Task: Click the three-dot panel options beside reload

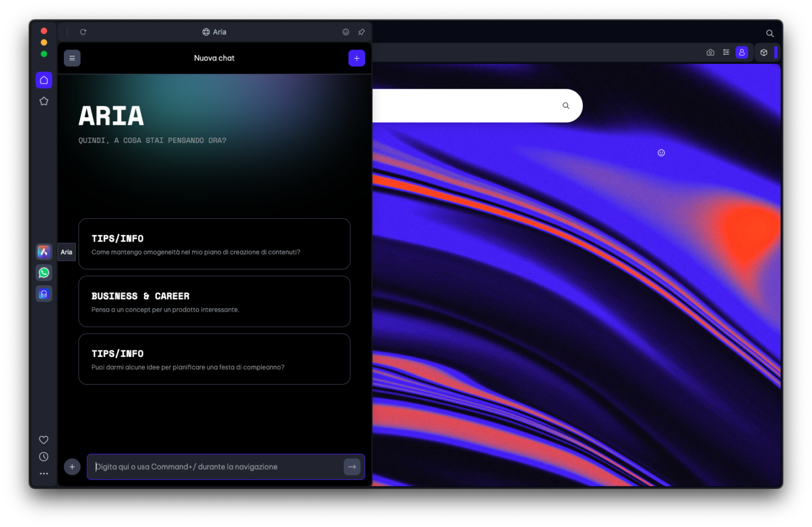Action: 67,32
